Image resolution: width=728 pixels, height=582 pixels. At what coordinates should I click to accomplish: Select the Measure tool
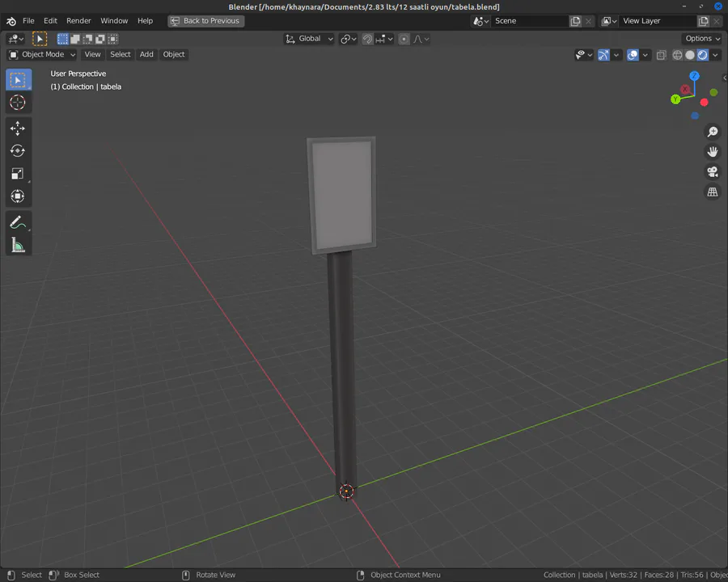click(18, 245)
